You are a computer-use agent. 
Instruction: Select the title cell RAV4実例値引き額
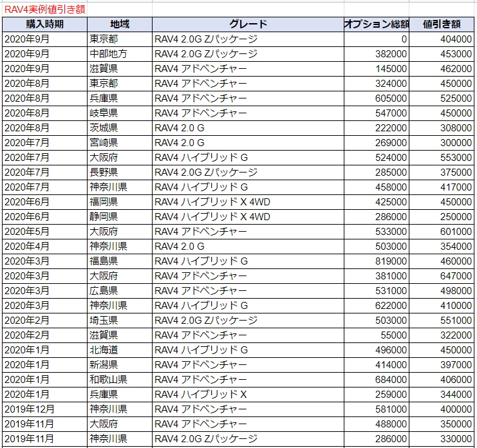44,10
